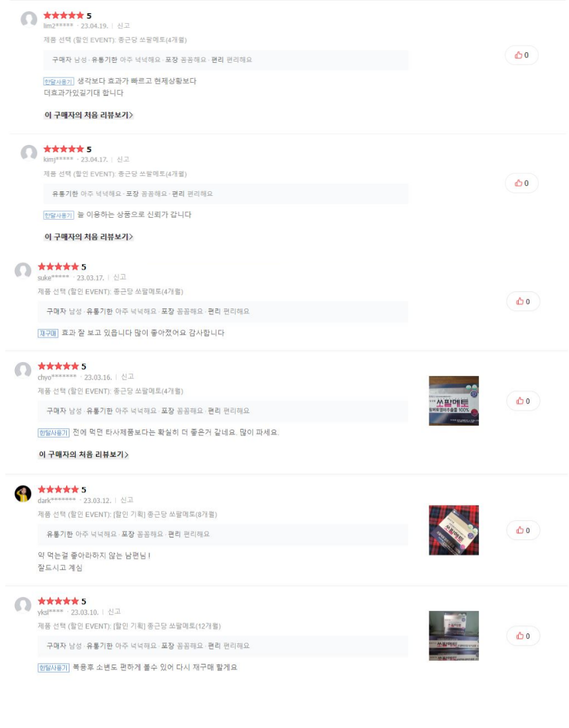Open dark******** review plaid photo

(454, 530)
